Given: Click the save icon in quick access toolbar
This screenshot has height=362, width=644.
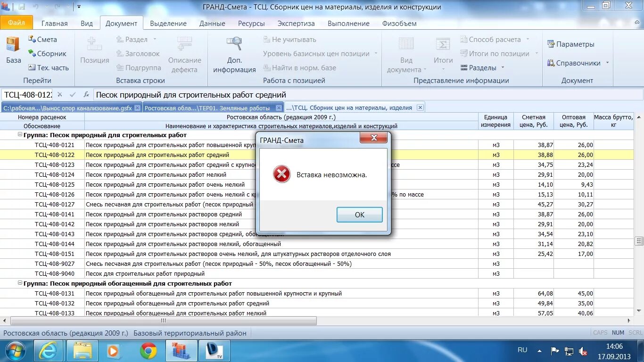Looking at the screenshot, I should [x=22, y=7].
